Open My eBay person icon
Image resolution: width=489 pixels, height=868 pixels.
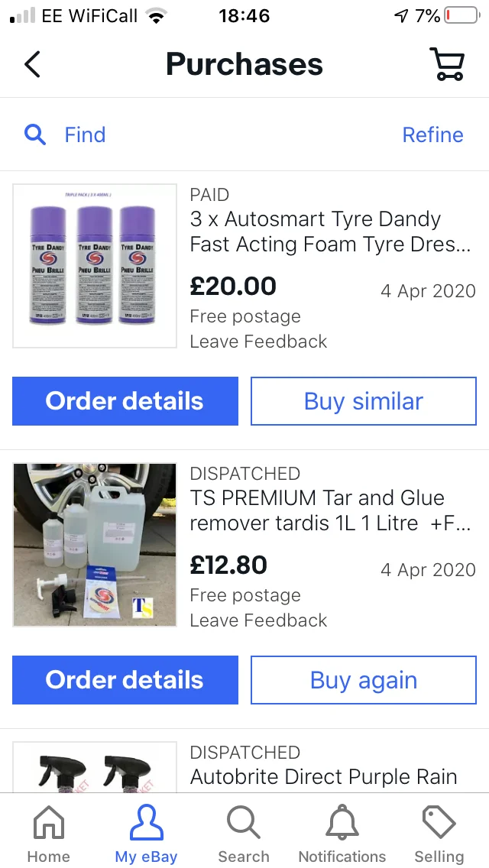146,823
